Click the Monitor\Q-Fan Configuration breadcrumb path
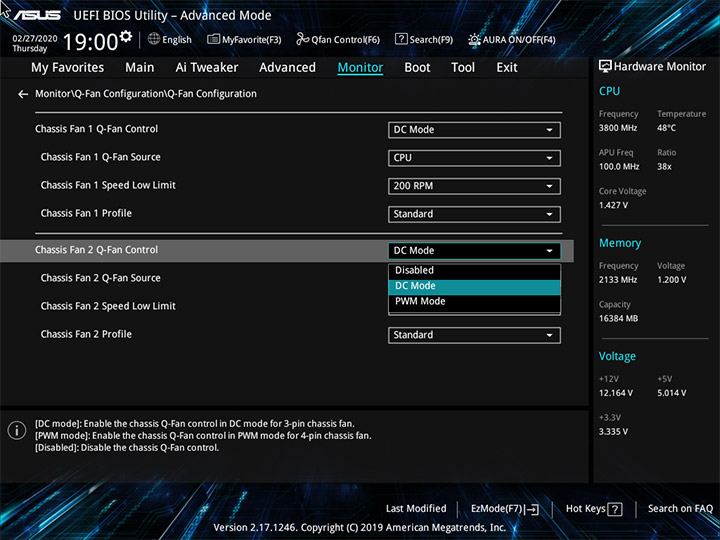Screen dimensions: 720x540 [x=146, y=94]
